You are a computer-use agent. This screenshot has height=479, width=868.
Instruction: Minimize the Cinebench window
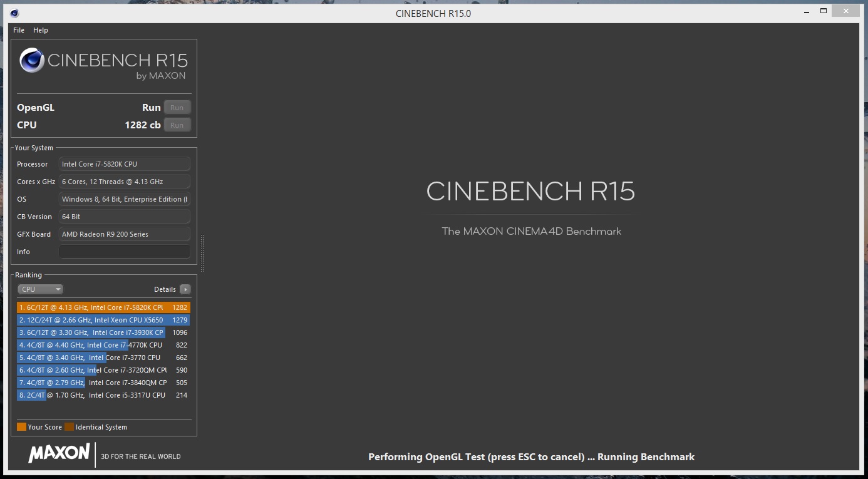point(806,11)
